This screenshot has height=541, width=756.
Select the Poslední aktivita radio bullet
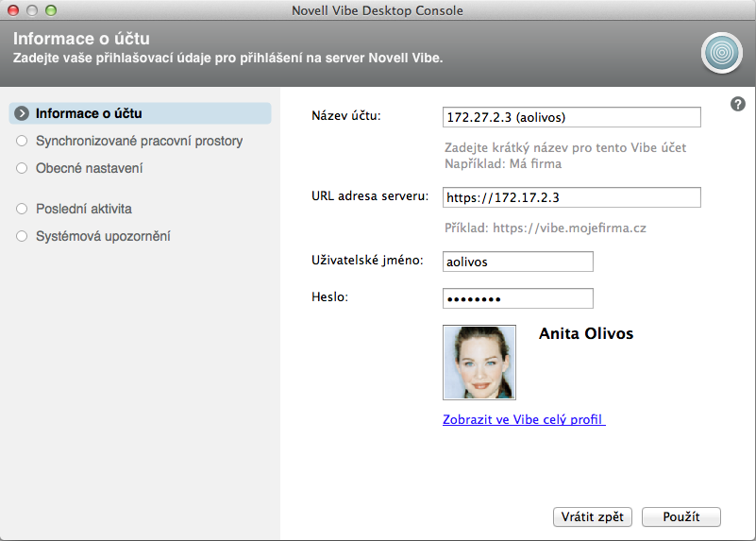point(22,209)
